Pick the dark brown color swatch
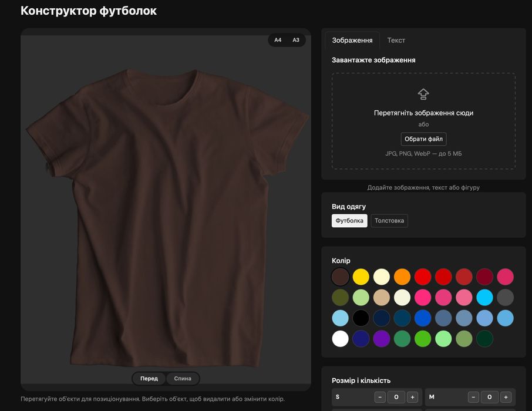 click(340, 277)
